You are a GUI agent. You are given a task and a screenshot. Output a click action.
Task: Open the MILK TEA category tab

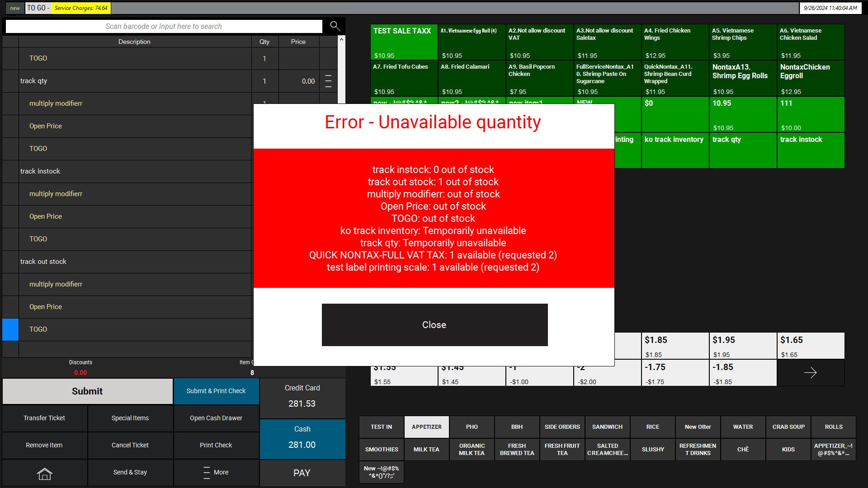pyautogui.click(x=426, y=450)
